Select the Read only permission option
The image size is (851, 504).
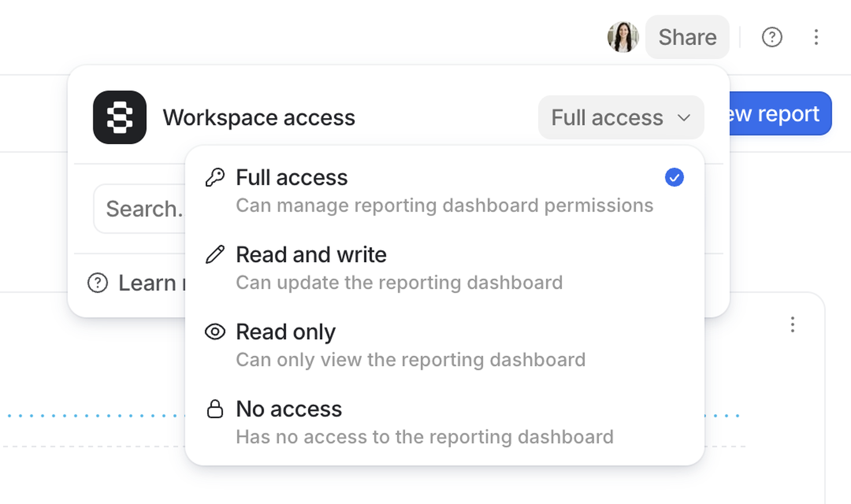[286, 332]
